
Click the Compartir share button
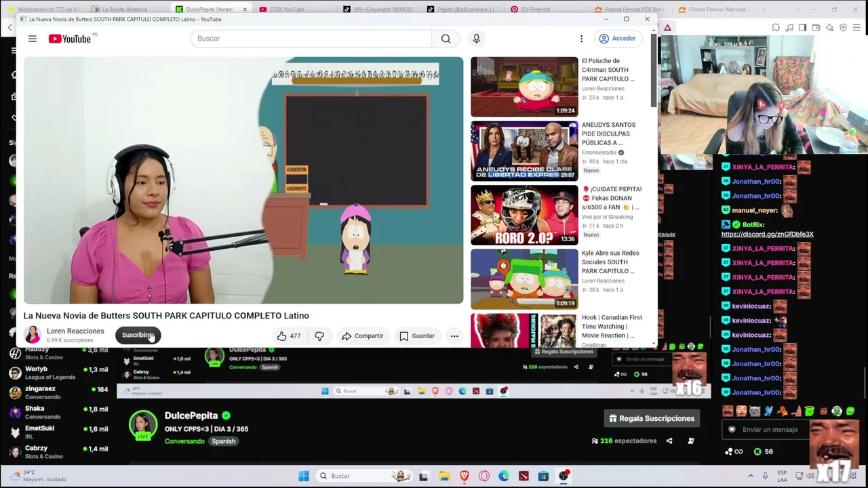click(x=362, y=335)
